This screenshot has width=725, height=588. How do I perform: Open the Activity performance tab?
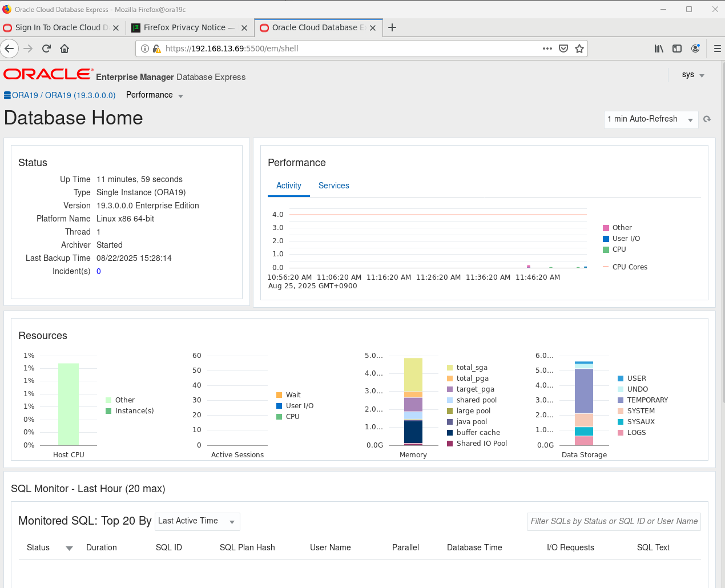(x=289, y=186)
